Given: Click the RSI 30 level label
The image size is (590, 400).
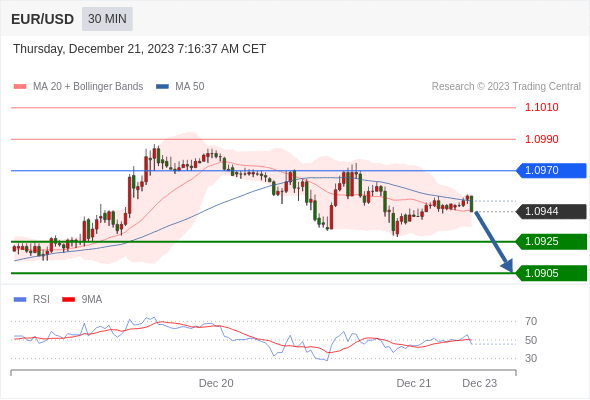Looking at the screenshot, I should [531, 358].
